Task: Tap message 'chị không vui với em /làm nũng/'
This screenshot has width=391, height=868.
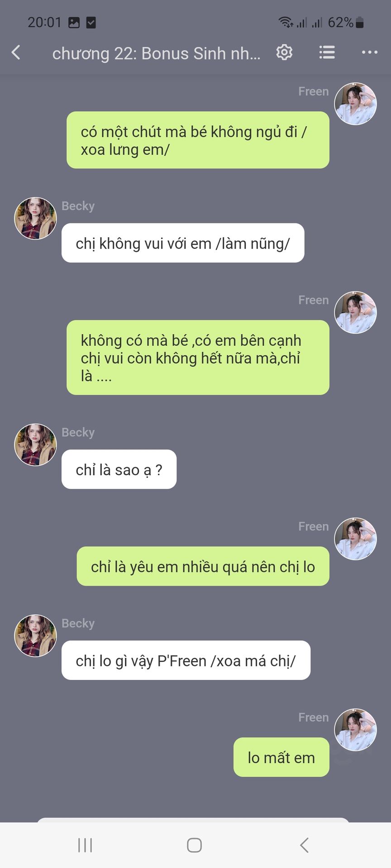Action: (183, 243)
